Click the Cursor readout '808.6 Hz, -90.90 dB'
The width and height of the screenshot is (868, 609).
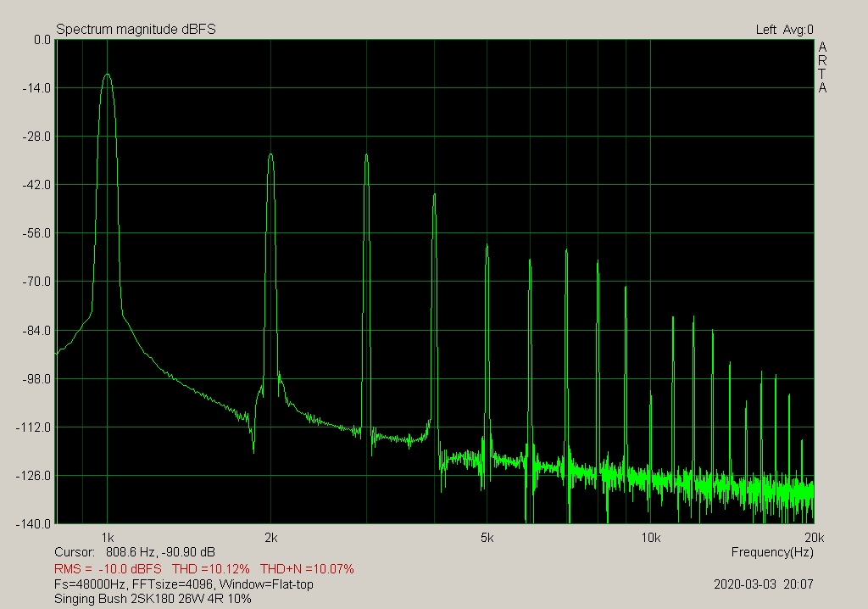(x=160, y=552)
